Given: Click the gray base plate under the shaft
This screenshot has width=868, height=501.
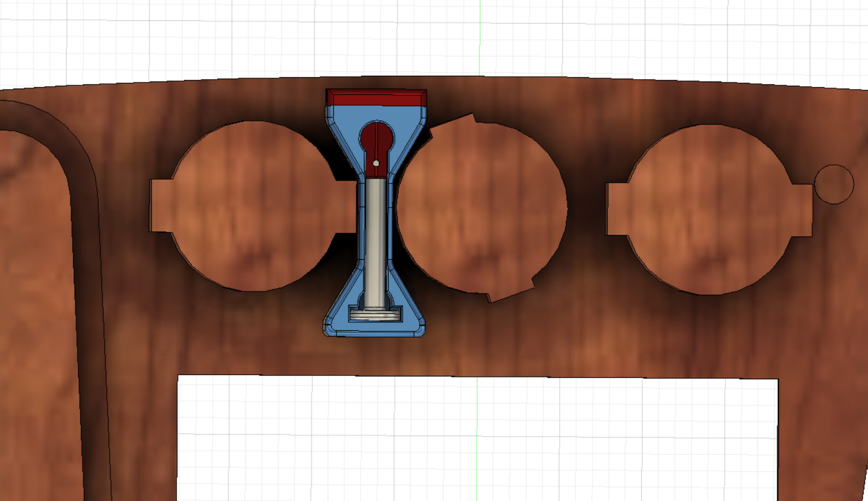Looking at the screenshot, I should 375,314.
